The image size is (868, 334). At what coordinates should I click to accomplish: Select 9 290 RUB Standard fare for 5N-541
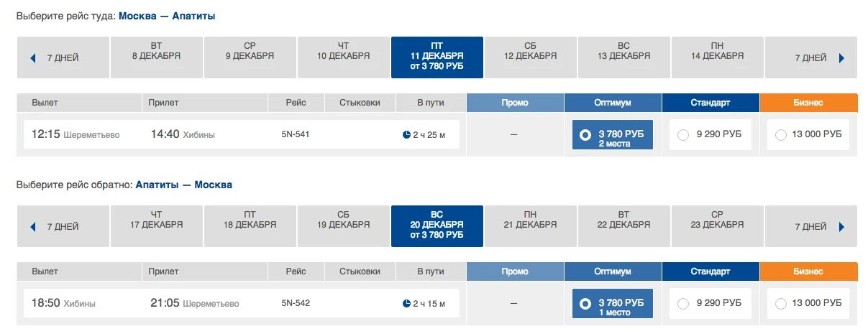pyautogui.click(x=683, y=135)
